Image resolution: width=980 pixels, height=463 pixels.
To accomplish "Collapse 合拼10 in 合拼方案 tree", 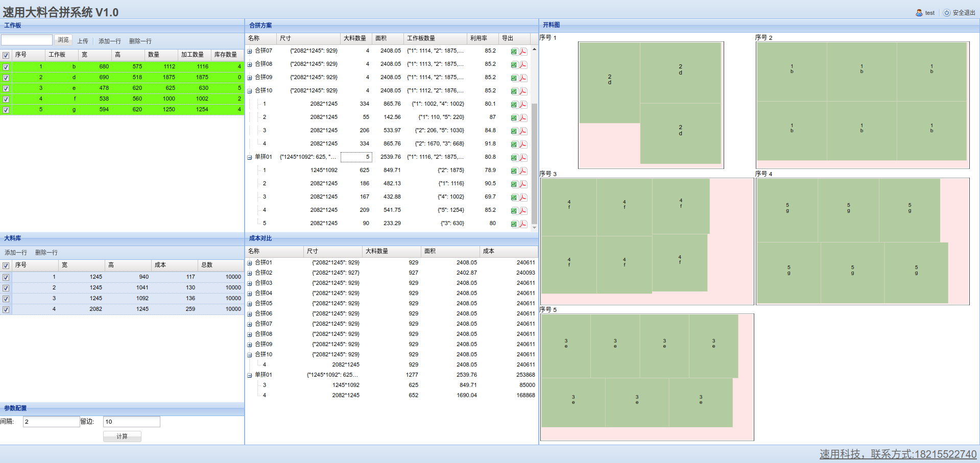I will pyautogui.click(x=250, y=91).
